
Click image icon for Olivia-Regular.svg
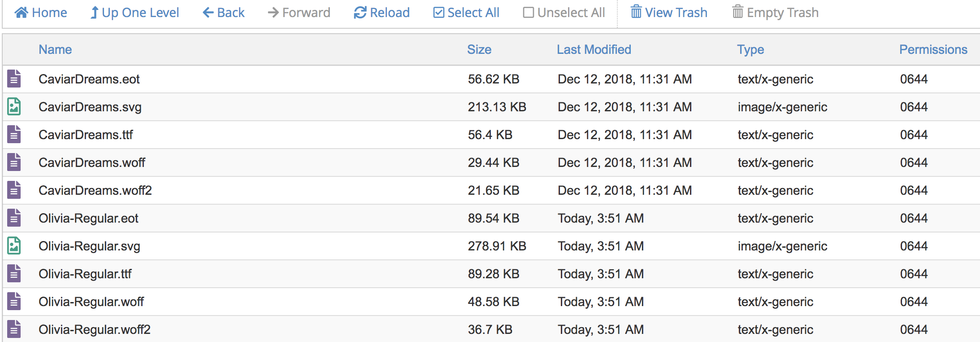coord(14,246)
